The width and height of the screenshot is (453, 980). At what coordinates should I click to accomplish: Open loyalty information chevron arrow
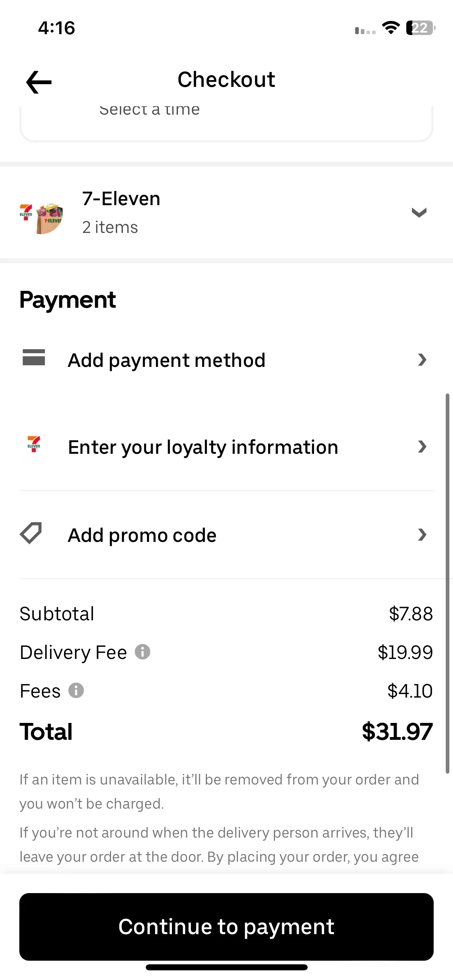click(422, 447)
